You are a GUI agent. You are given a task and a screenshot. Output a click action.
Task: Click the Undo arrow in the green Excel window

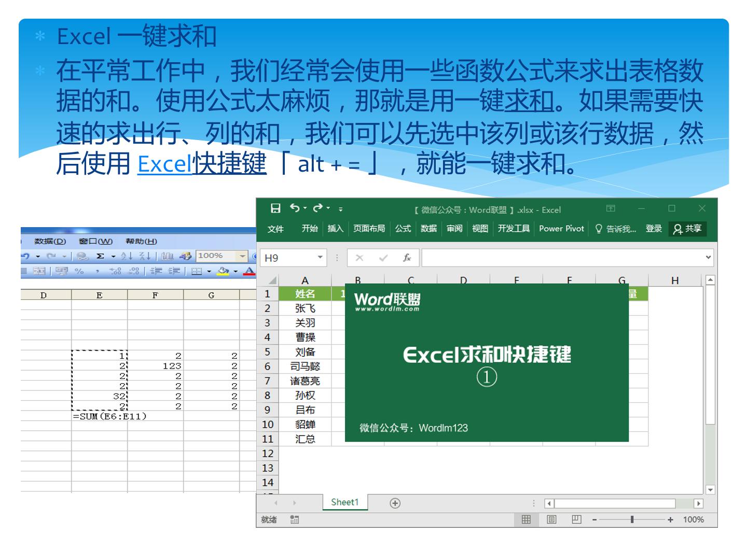(295, 208)
